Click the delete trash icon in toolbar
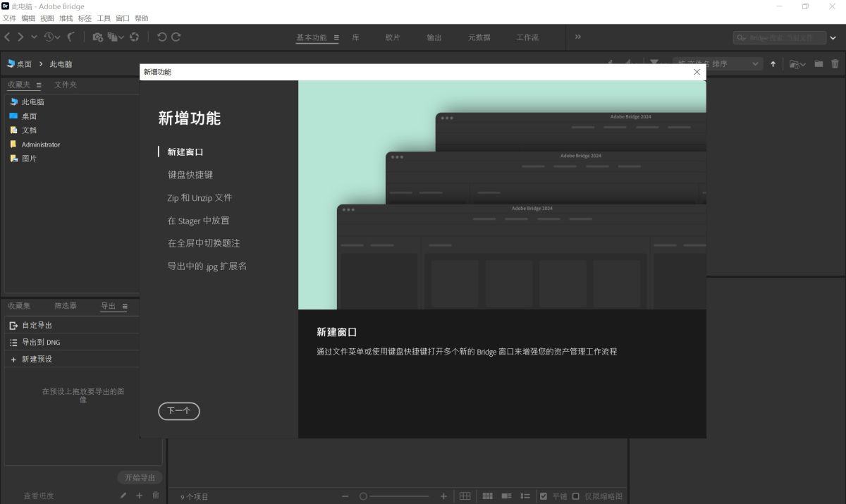Screen dimensions: 846x504 835,63
